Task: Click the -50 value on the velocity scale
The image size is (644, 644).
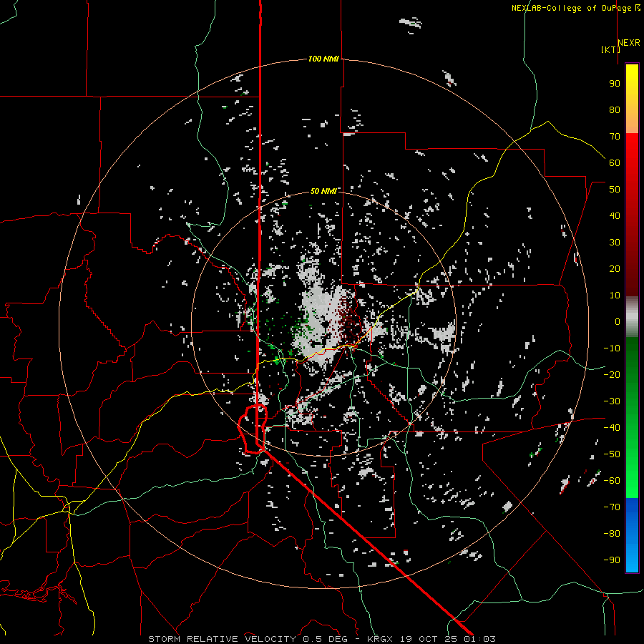Action: tap(612, 454)
